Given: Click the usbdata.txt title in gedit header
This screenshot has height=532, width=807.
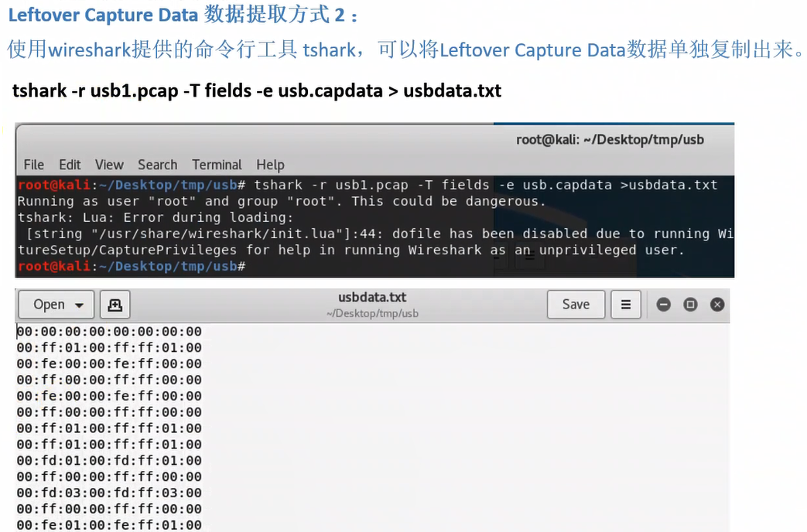Looking at the screenshot, I should [x=372, y=298].
